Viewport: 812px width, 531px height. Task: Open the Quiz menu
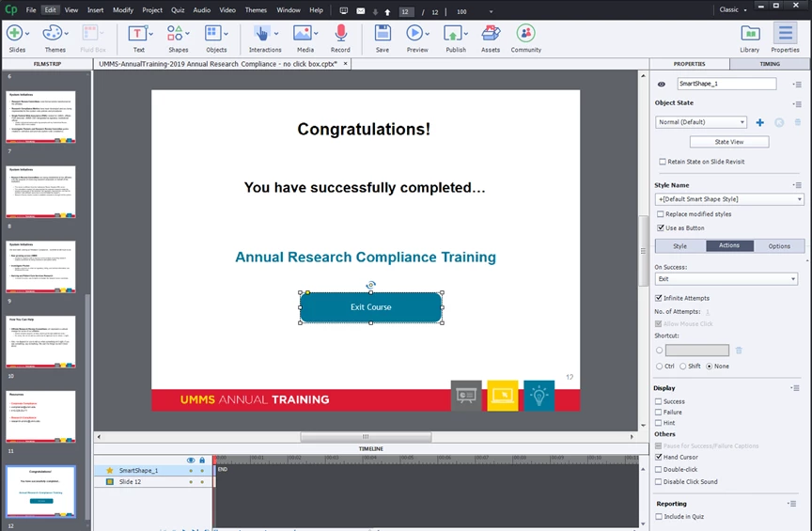tap(178, 9)
